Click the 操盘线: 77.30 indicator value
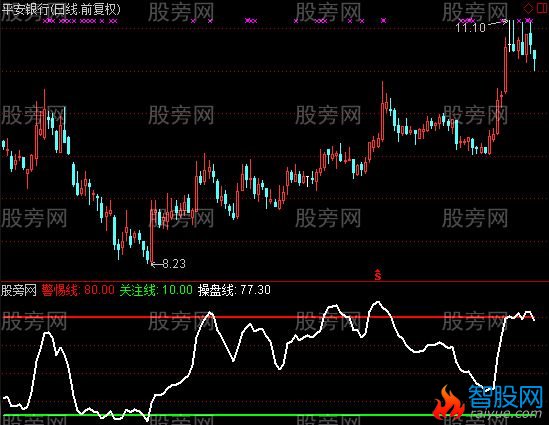 pyautogui.click(x=234, y=290)
